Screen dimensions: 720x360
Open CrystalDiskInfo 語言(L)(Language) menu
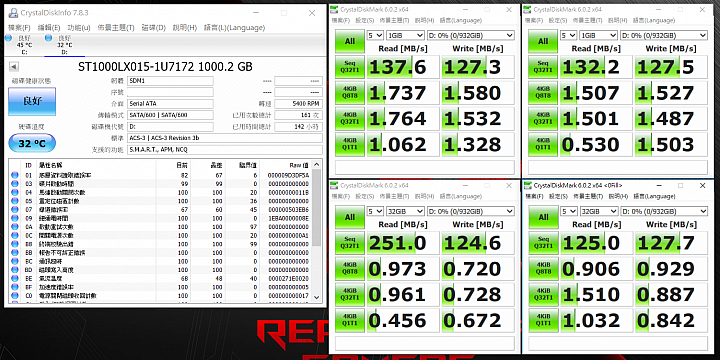tap(234, 28)
